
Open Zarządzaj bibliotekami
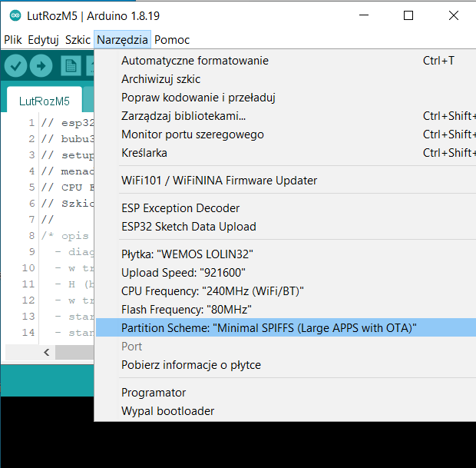coord(286,116)
